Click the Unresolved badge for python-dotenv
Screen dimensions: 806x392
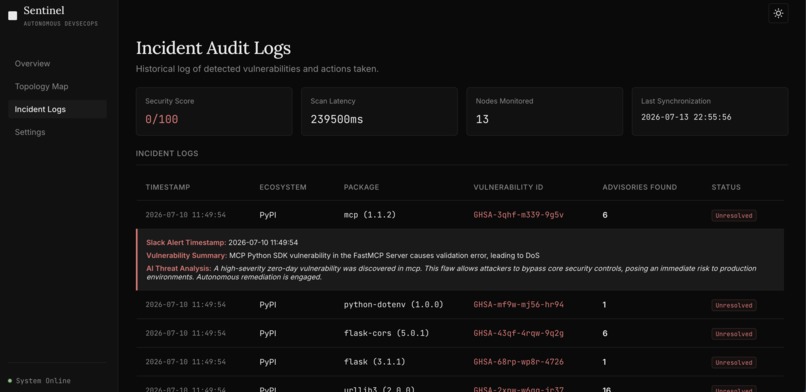(734, 306)
